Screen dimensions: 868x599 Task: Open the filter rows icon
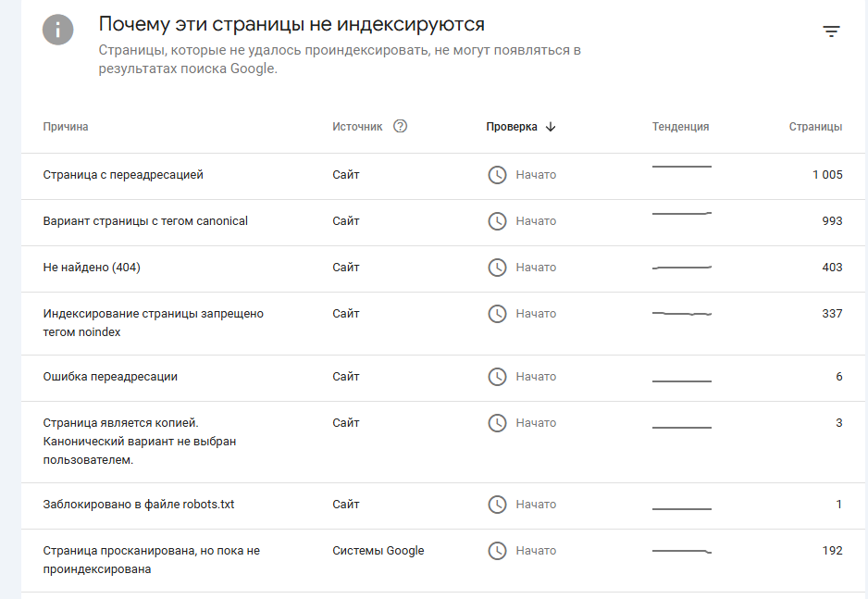832,31
